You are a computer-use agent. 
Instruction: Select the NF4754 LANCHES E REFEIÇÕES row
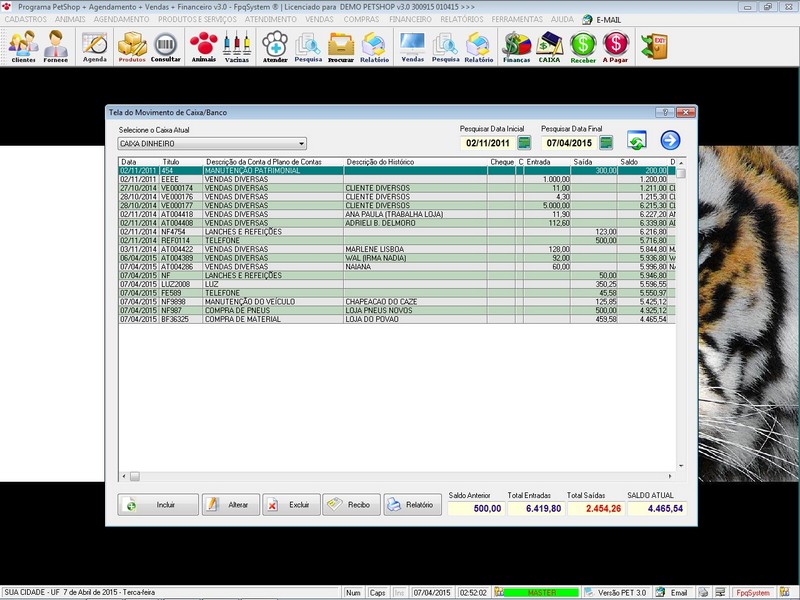[397, 232]
